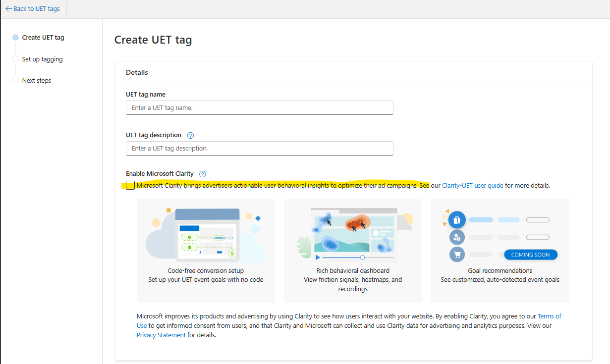The image size is (610, 364).
Task: Click the 'Goal recommendations' caption
Action: pyautogui.click(x=500, y=271)
